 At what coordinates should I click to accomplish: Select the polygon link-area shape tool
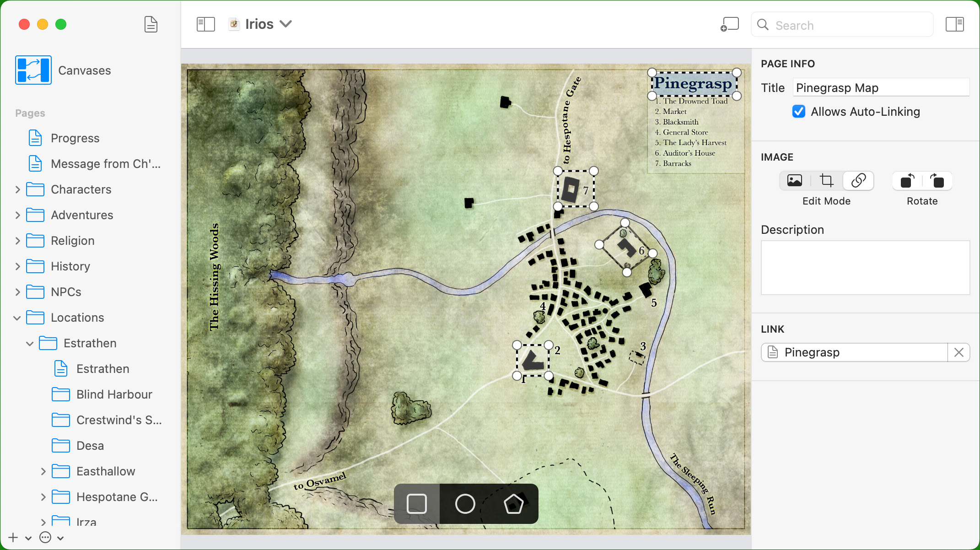(x=513, y=504)
